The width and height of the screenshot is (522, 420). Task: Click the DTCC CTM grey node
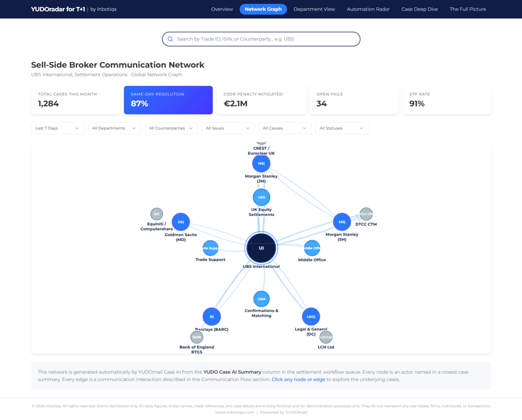point(366,214)
